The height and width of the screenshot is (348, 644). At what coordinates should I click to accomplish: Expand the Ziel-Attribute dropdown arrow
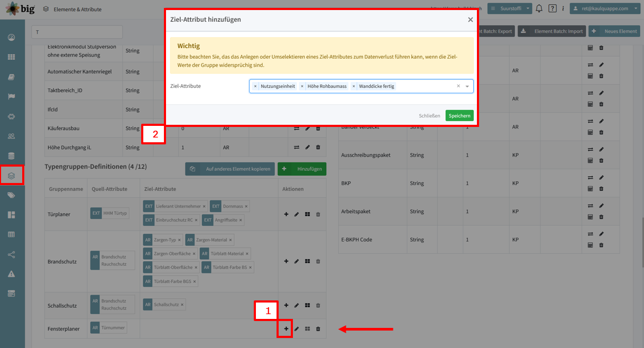click(467, 86)
